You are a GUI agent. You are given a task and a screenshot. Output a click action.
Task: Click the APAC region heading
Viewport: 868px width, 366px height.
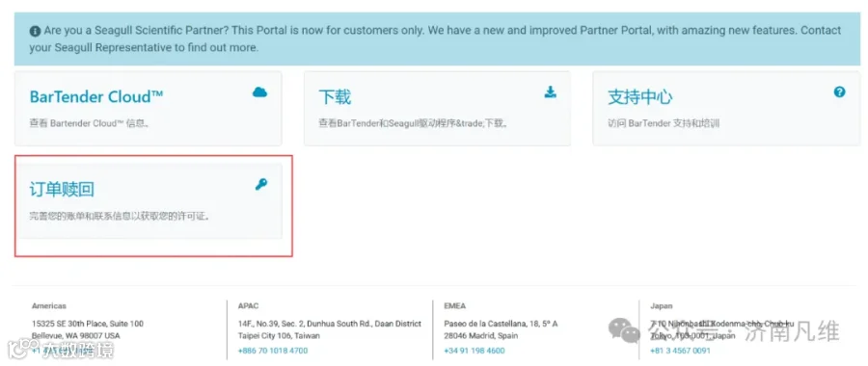pyautogui.click(x=248, y=305)
